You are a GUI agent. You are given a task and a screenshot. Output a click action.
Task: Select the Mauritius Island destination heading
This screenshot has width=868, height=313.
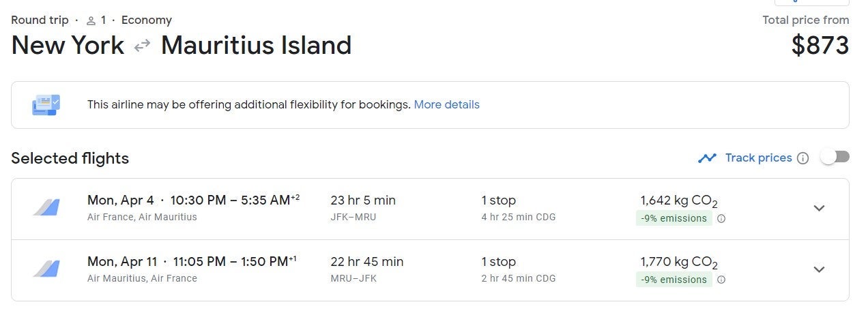pos(256,46)
